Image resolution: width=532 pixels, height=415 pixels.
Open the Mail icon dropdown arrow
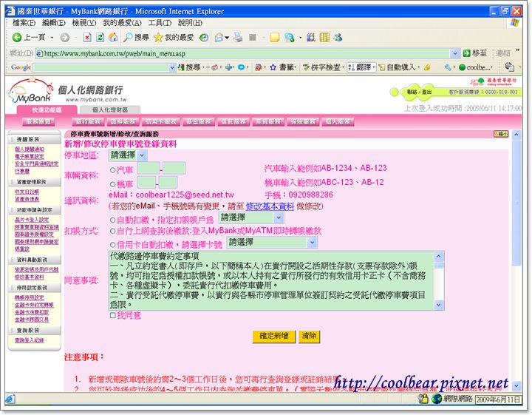click(227, 37)
